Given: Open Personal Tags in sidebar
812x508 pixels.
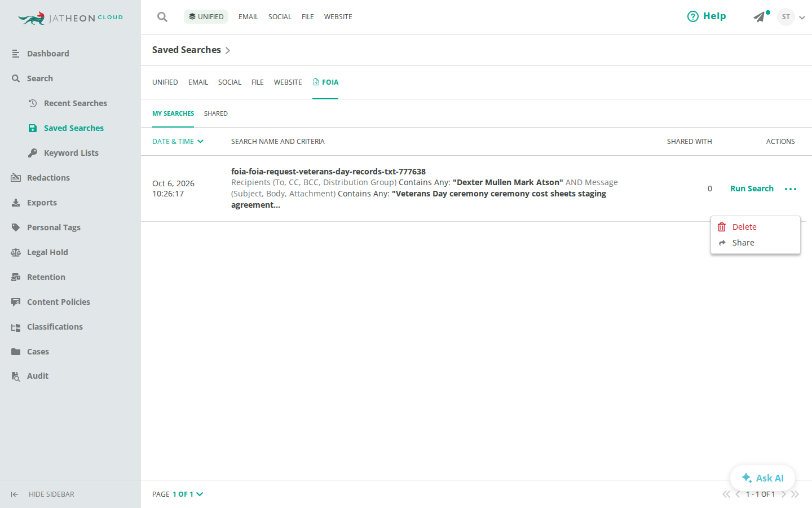Looking at the screenshot, I should [46, 227].
